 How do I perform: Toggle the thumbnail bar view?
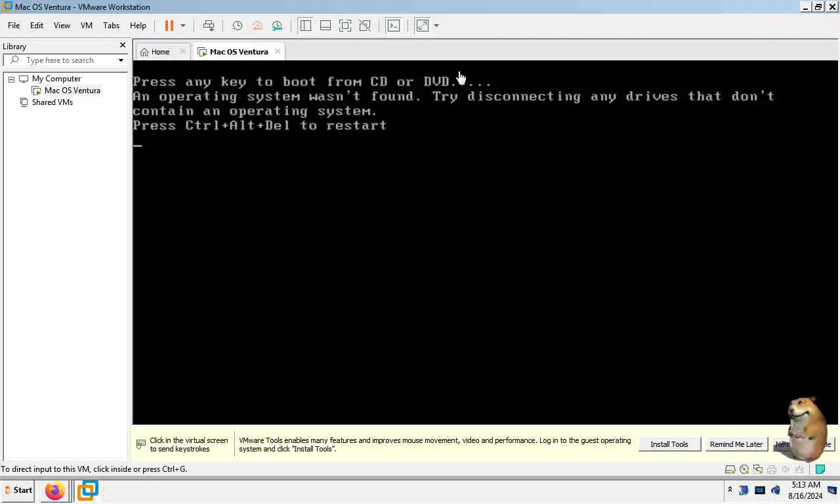pos(325,26)
